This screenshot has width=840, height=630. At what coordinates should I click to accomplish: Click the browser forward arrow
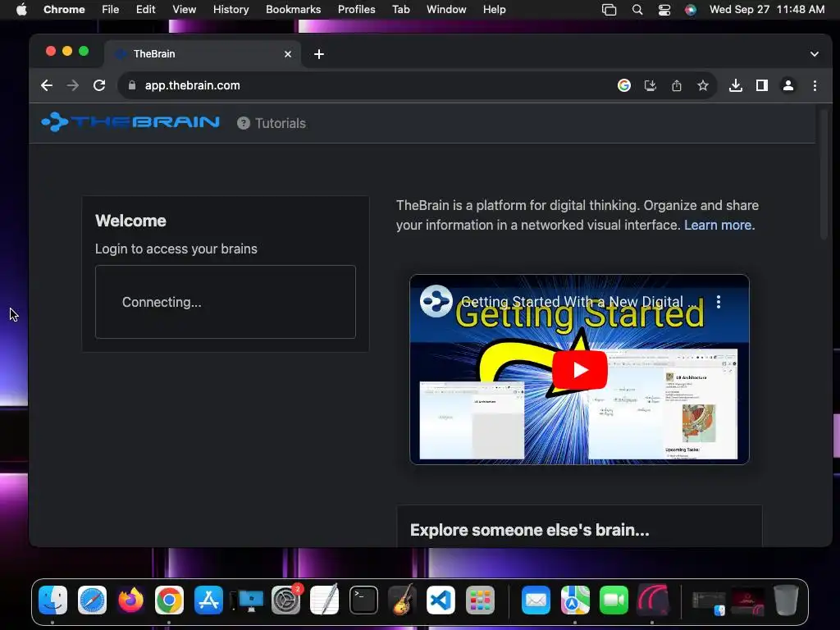pos(73,85)
